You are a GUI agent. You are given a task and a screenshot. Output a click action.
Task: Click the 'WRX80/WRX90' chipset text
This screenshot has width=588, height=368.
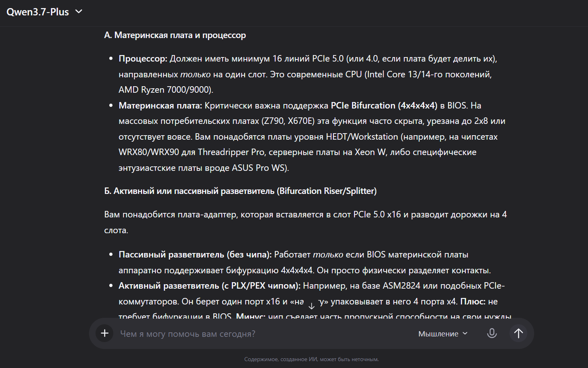click(x=149, y=152)
